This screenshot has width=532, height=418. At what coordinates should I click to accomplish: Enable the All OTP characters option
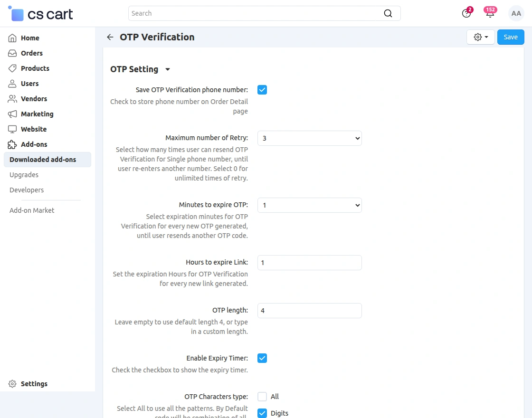[x=262, y=396]
